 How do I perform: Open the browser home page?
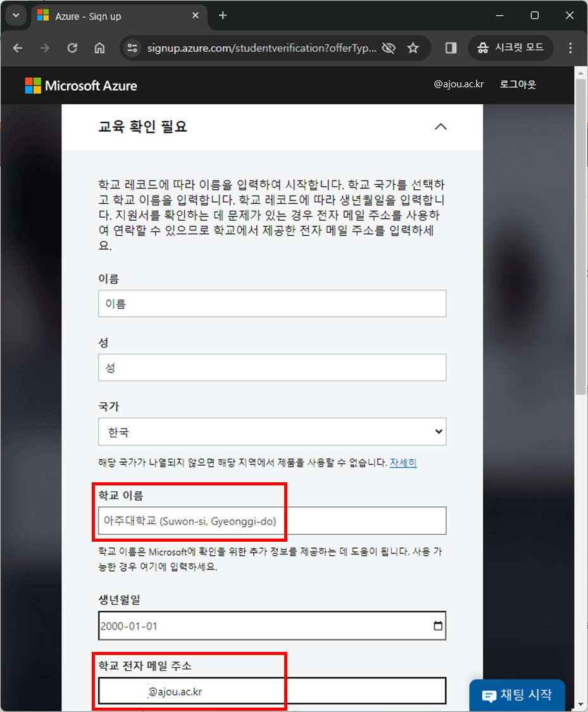99,48
